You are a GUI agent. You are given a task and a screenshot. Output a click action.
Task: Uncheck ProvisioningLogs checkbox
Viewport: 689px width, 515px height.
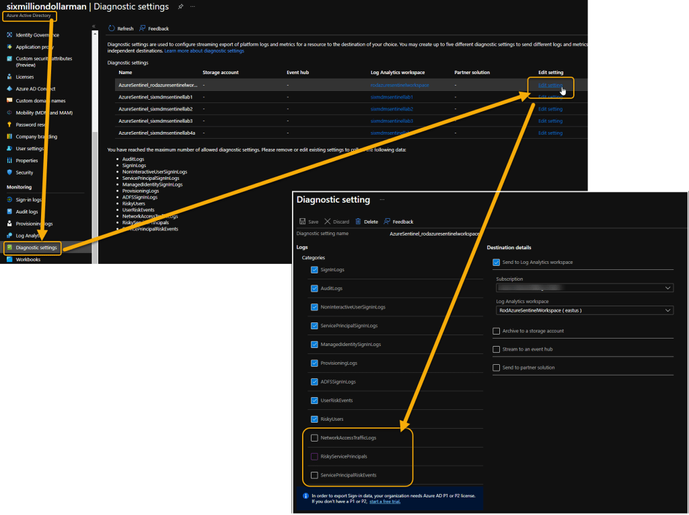(314, 363)
